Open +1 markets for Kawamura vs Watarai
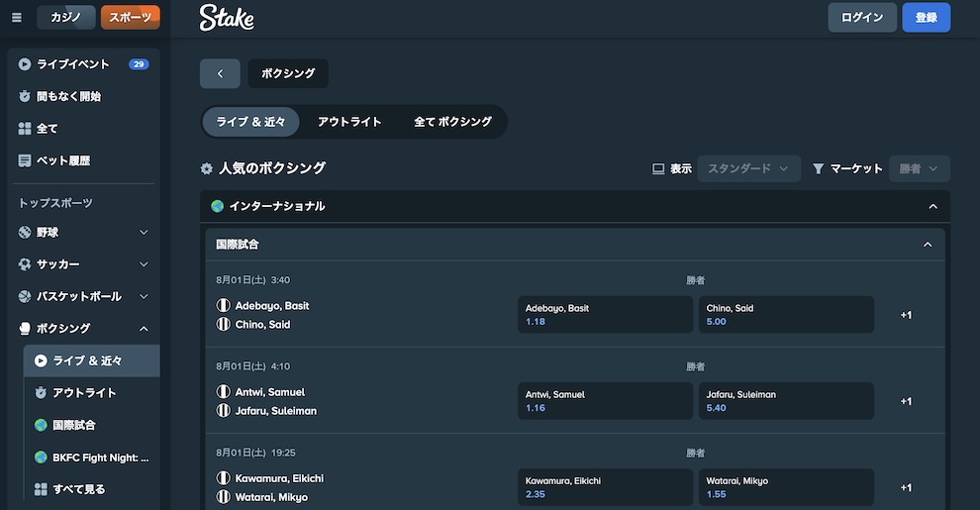 (x=906, y=487)
